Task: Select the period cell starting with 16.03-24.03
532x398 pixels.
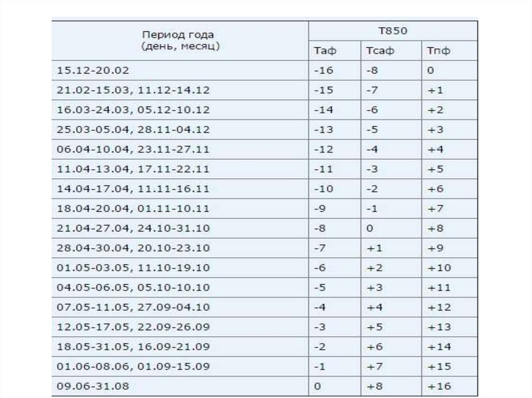Action: point(133,110)
